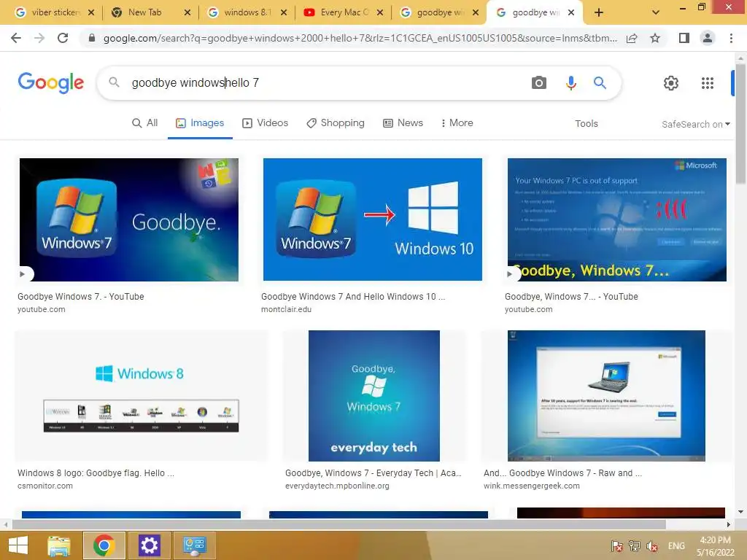Open Windows 8 logo: Goodbye flag link
Image resolution: width=747 pixels, height=560 pixels.
pos(96,472)
